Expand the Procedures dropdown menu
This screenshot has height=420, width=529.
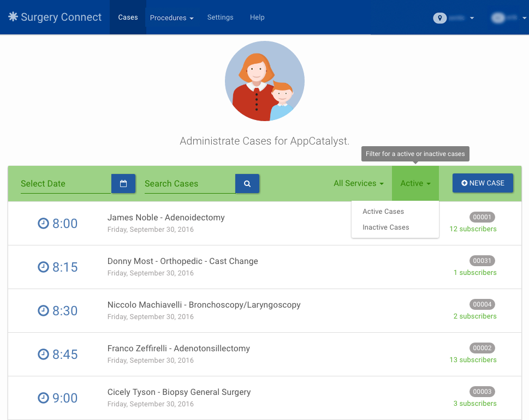(x=171, y=17)
